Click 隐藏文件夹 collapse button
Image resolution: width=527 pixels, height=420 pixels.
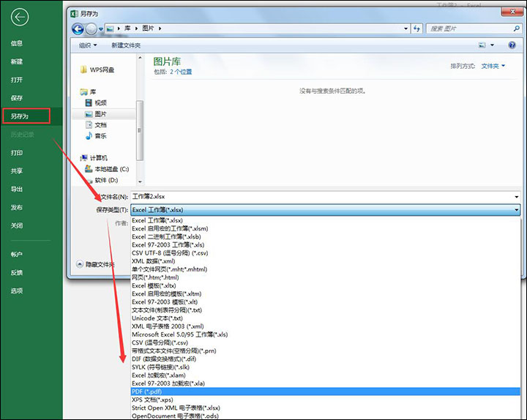95,264
